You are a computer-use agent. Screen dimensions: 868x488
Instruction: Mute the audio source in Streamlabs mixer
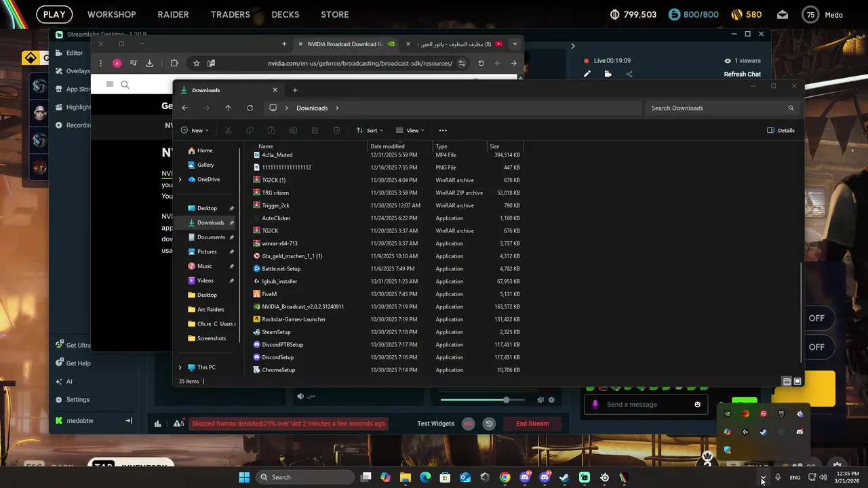pos(540,400)
